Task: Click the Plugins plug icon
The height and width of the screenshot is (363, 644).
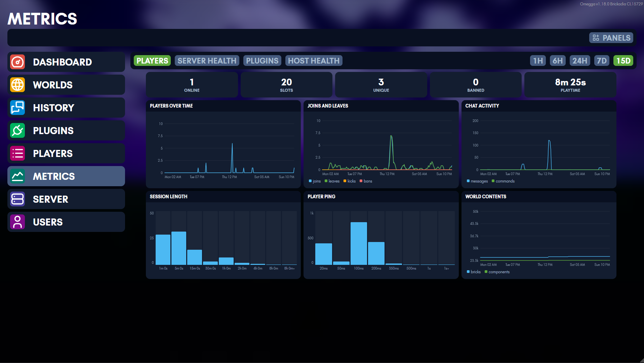Action: point(17,130)
